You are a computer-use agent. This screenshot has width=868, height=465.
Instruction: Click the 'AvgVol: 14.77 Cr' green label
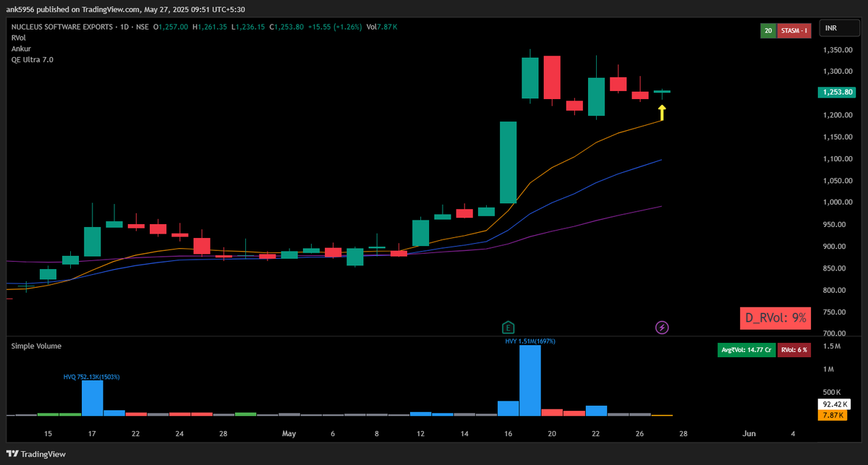[745, 349]
